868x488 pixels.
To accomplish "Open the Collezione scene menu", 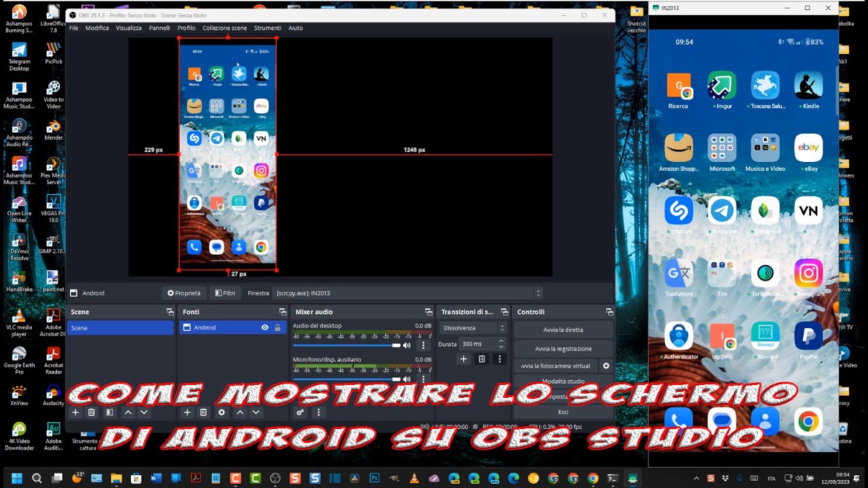I will click(x=224, y=28).
